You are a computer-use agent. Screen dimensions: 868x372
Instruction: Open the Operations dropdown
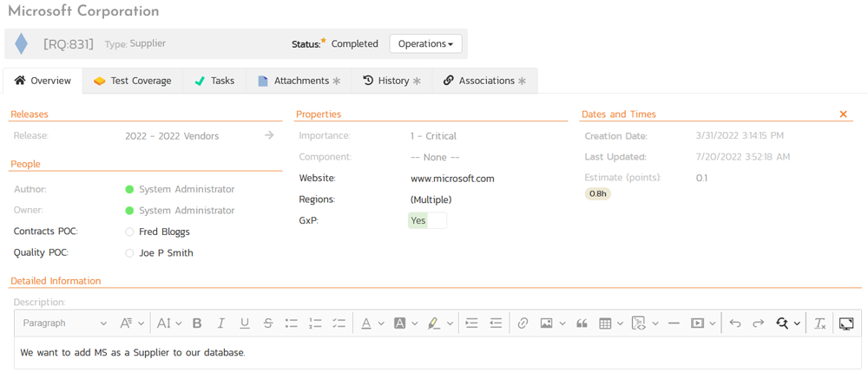click(x=425, y=43)
